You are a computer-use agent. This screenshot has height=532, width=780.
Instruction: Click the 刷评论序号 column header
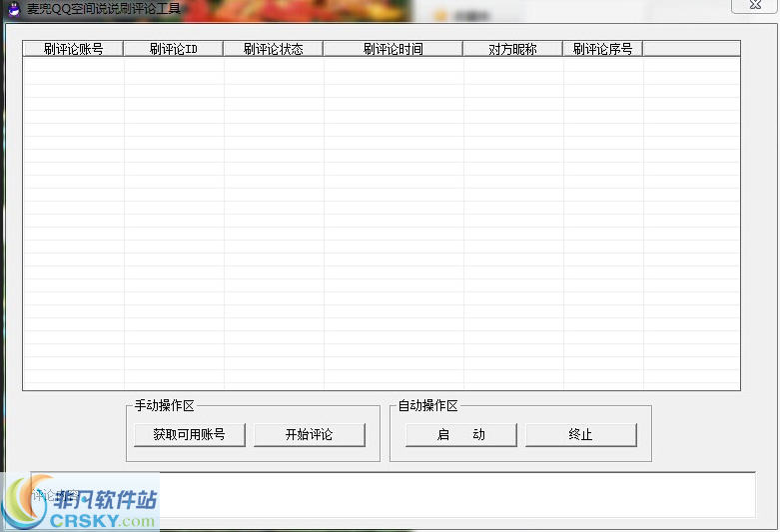click(602, 49)
